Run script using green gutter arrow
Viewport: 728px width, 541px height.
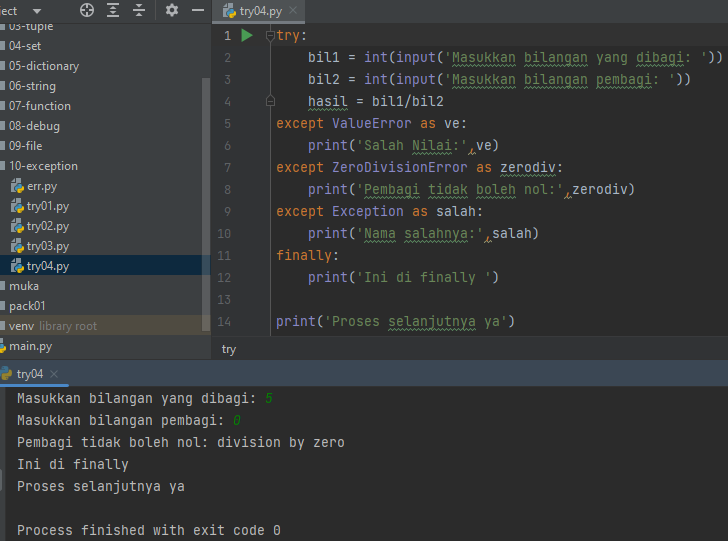(247, 35)
